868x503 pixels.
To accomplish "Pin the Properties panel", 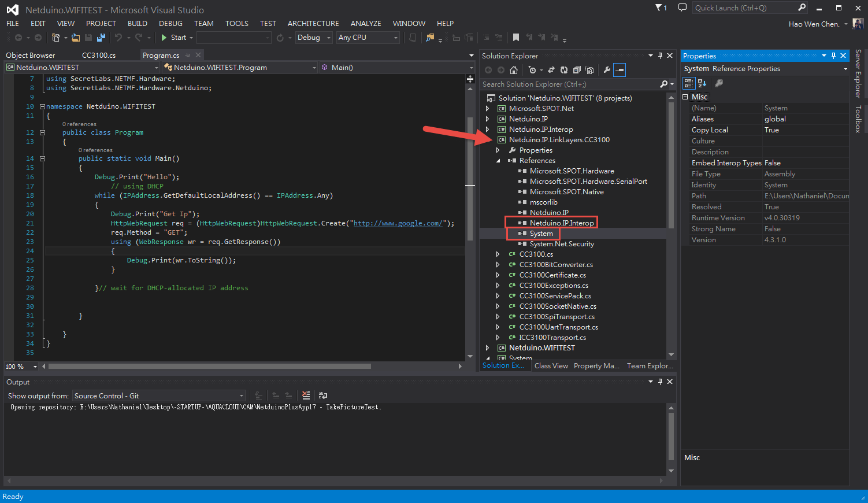I will (x=833, y=56).
